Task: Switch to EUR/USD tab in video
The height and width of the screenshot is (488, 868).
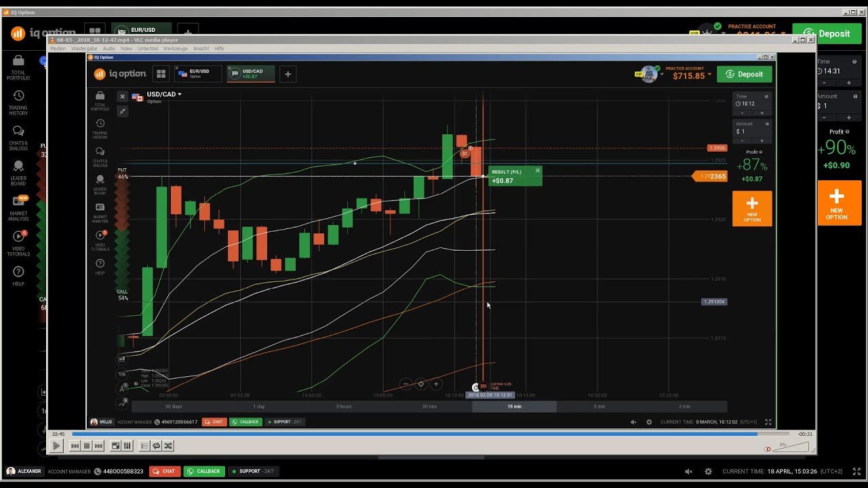Action: coord(197,74)
